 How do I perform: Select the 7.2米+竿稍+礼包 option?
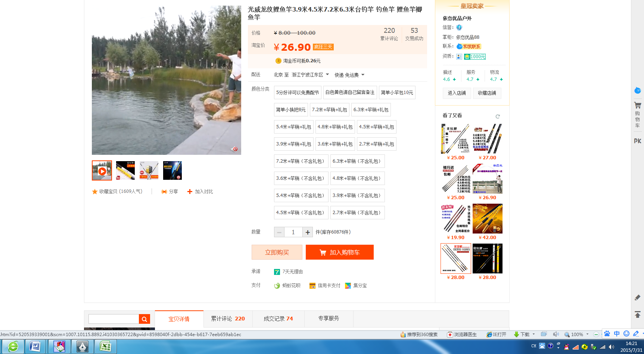coord(330,110)
